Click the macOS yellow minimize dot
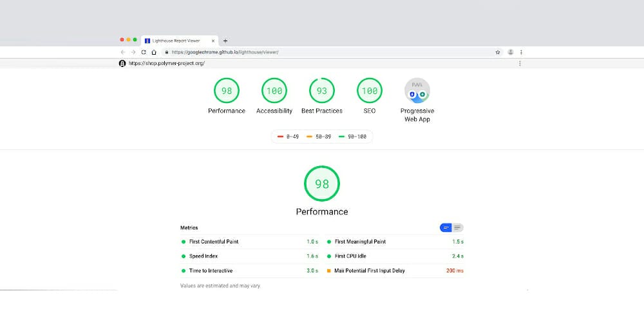This screenshot has height=322, width=644. pos(129,39)
